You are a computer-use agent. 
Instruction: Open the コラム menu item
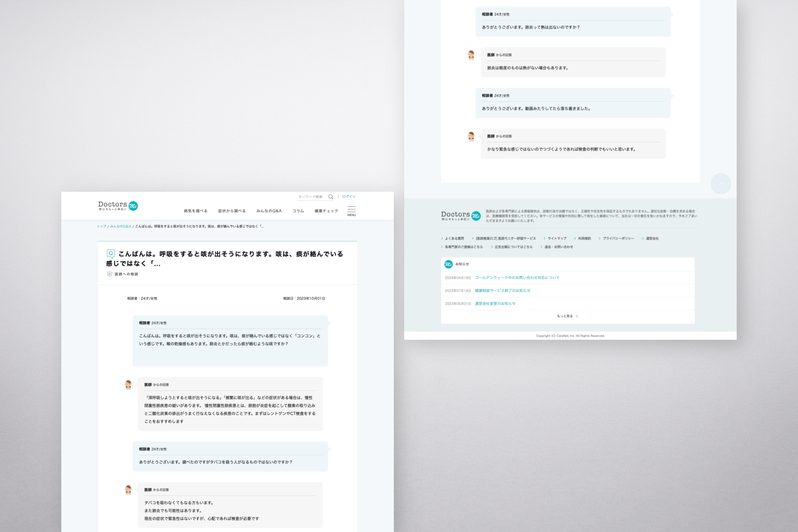tap(298, 211)
